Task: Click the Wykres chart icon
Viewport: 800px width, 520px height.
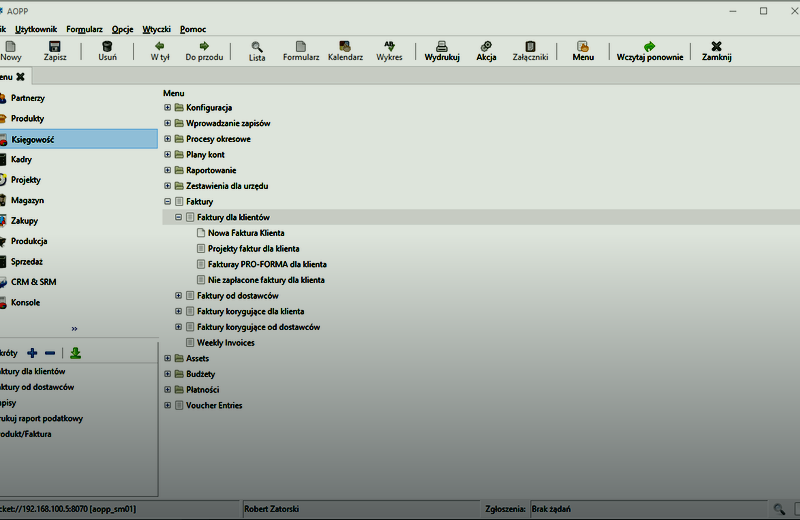Action: (389, 46)
